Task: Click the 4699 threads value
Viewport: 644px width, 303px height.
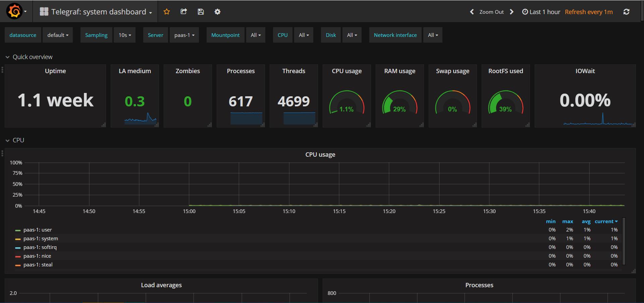Action: 294,101
